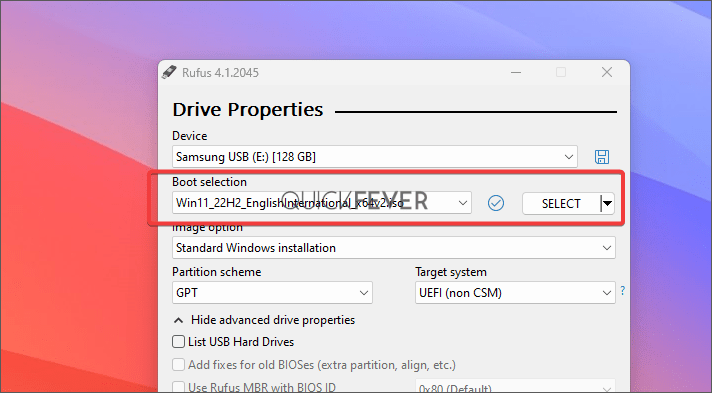Open the Image option dropdown
The height and width of the screenshot is (393, 712).
[x=394, y=248]
